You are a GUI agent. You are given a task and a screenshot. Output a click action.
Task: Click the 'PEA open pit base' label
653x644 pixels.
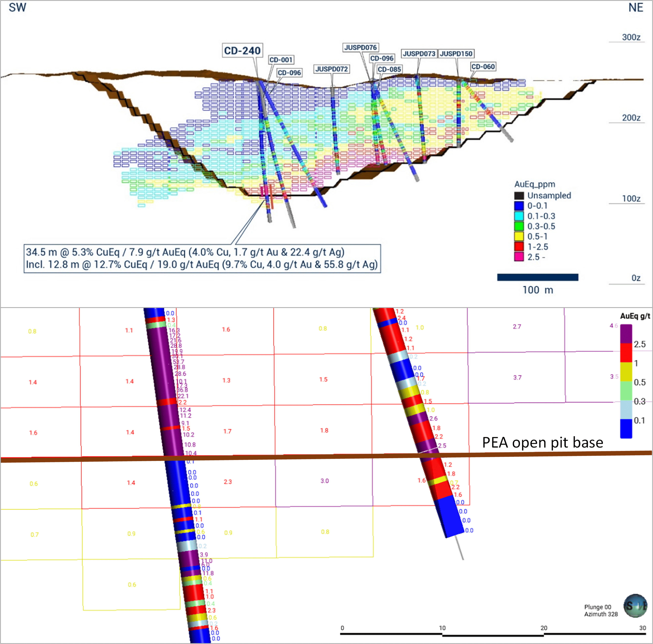pyautogui.click(x=543, y=443)
